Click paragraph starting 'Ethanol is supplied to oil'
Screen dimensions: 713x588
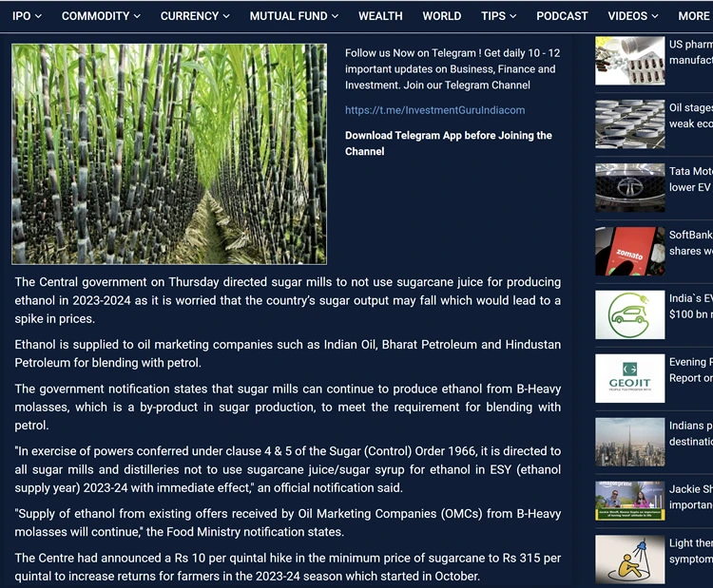[x=287, y=353]
